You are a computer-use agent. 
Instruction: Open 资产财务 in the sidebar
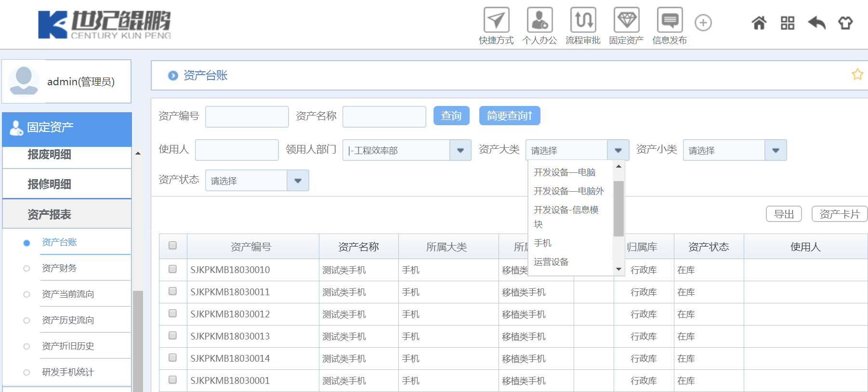[x=59, y=268]
